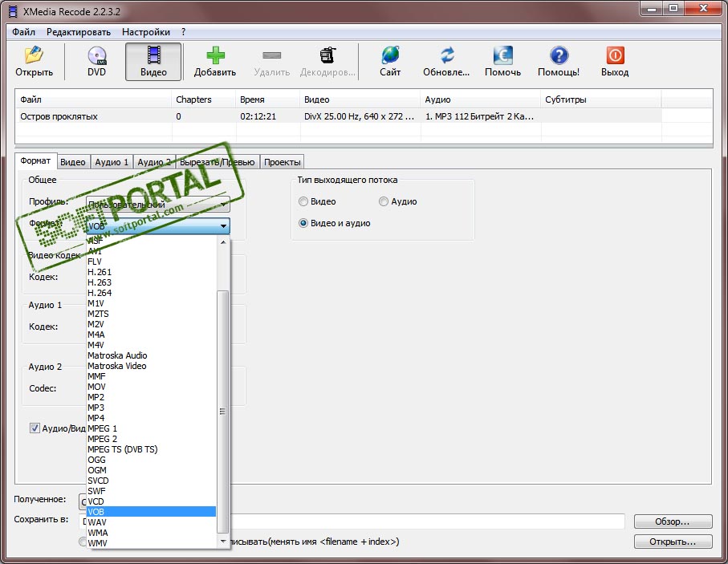Click the Обновление arrows icon
728x564 pixels.
point(446,55)
